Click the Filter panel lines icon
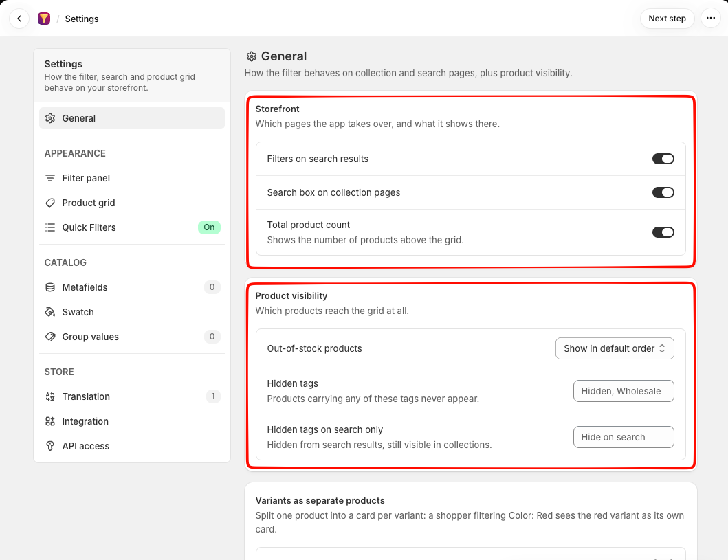 [x=50, y=178]
